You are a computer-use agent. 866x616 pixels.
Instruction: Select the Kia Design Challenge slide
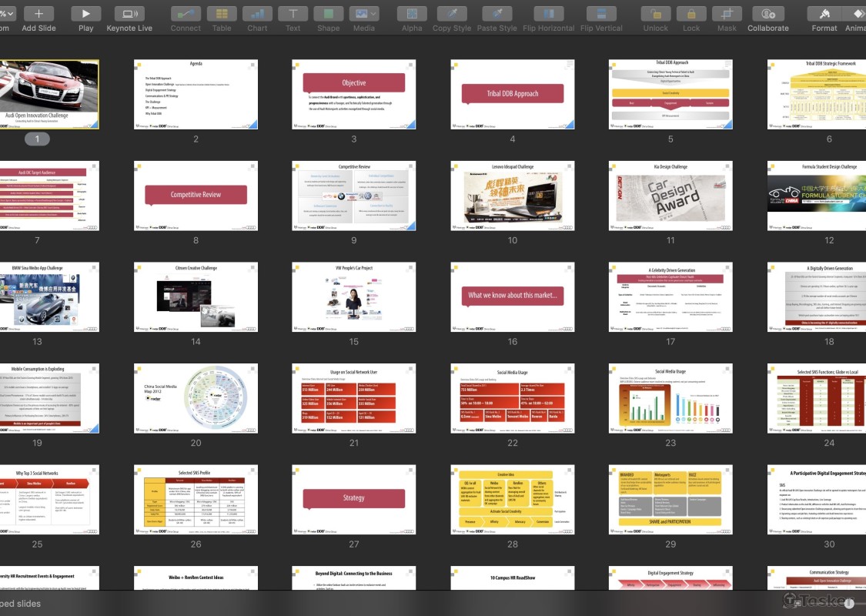click(x=670, y=196)
